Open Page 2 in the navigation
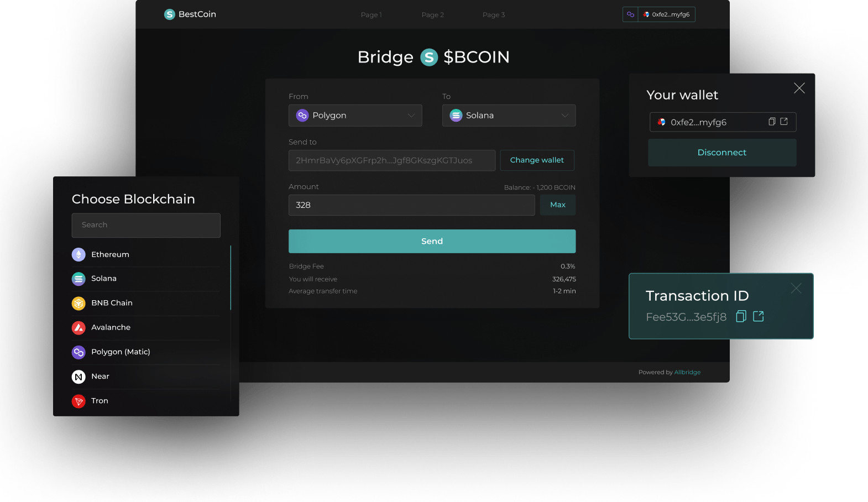The image size is (868, 502). click(433, 15)
